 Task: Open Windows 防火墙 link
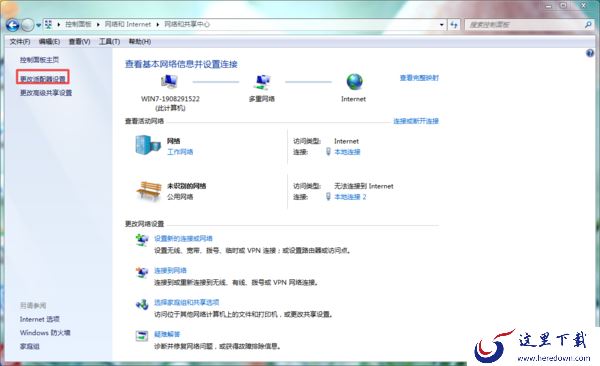click(x=45, y=332)
